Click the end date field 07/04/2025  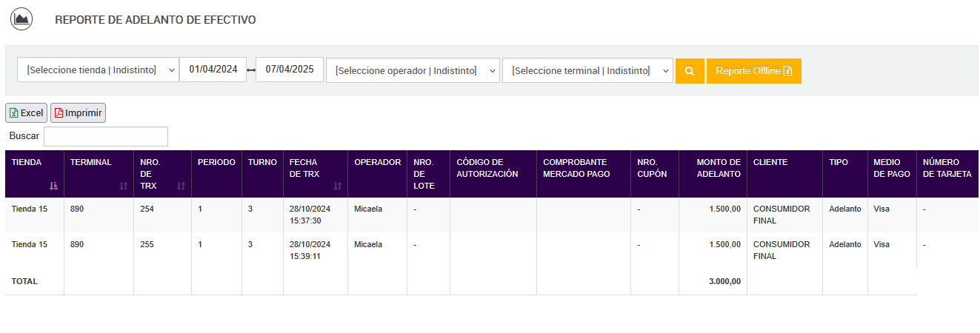click(x=290, y=70)
